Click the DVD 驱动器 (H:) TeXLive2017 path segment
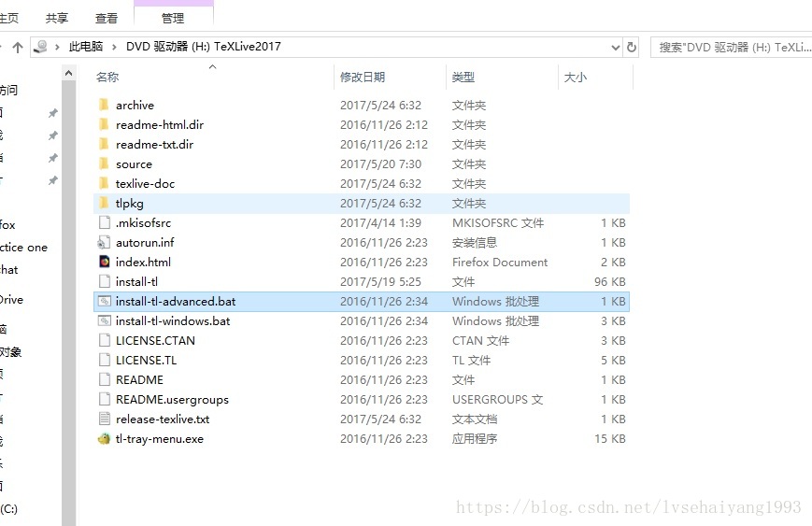The width and height of the screenshot is (812, 526). pos(204,47)
